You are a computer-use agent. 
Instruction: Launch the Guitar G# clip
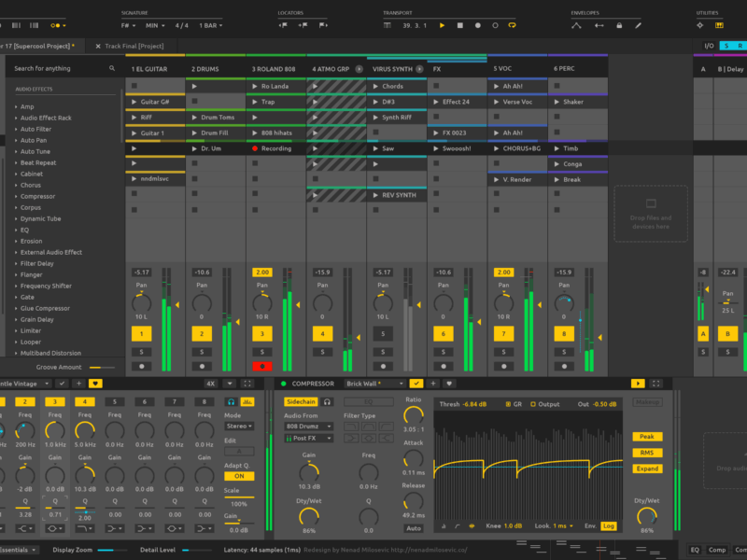[134, 102]
